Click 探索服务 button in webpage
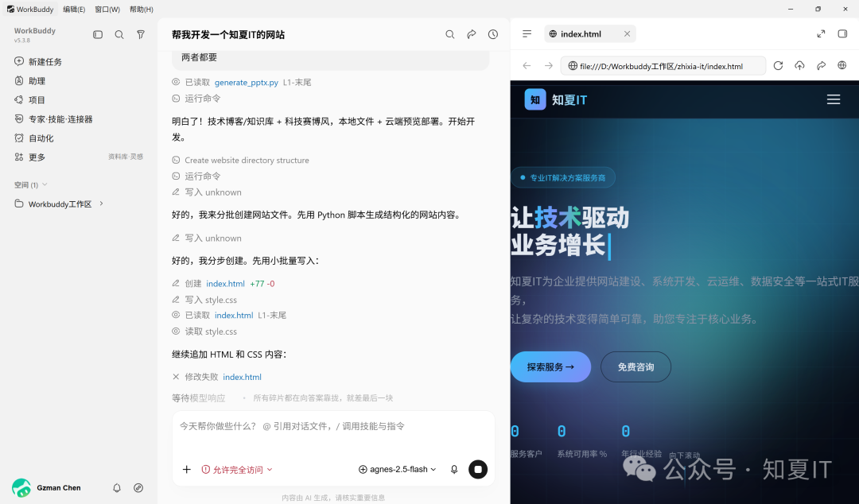The image size is (859, 504). point(550,367)
